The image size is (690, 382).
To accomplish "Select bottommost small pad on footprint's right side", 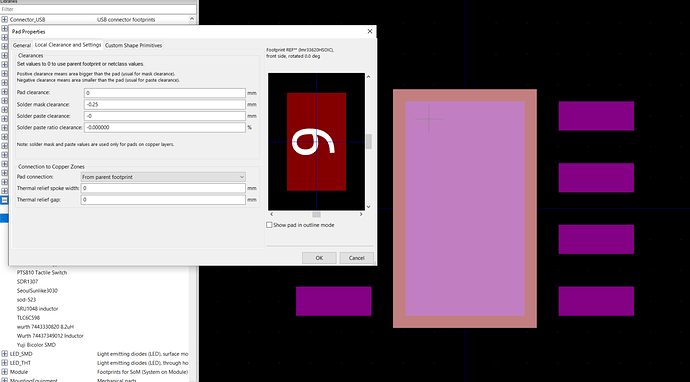I will [x=596, y=301].
